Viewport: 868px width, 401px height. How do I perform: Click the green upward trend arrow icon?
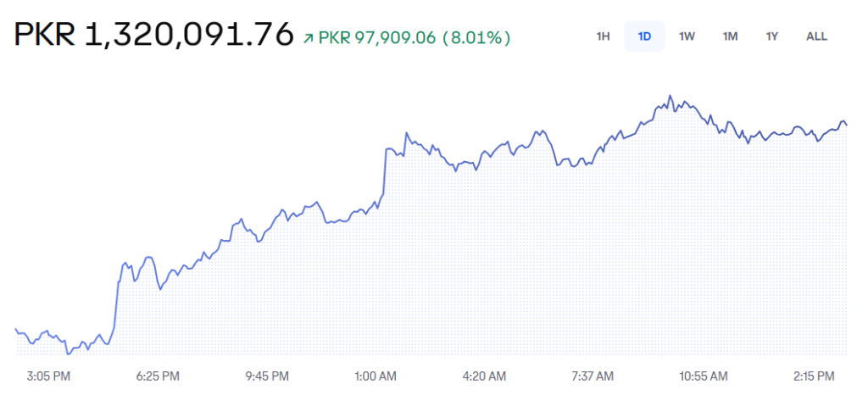pyautogui.click(x=309, y=38)
